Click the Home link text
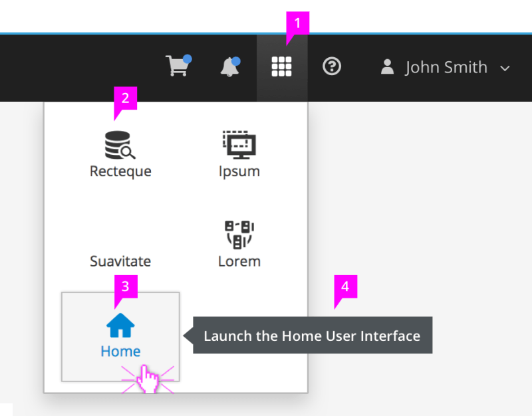The height and width of the screenshot is (416, 532). (x=120, y=352)
